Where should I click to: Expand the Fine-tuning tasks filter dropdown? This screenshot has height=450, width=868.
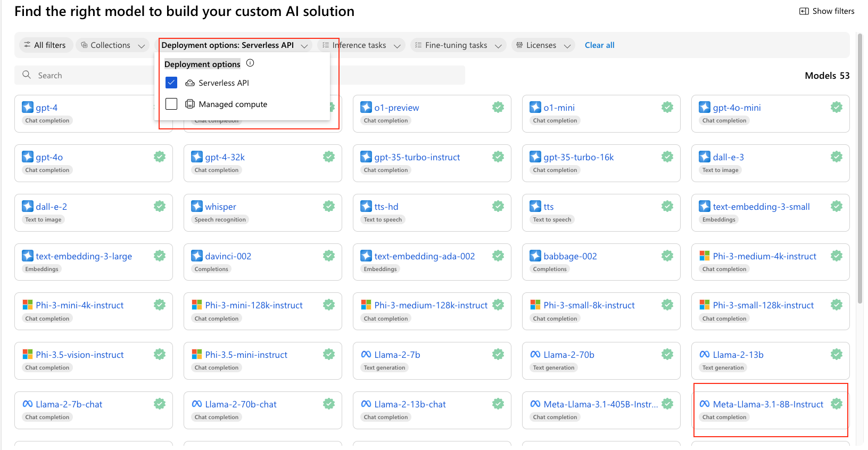click(x=458, y=45)
